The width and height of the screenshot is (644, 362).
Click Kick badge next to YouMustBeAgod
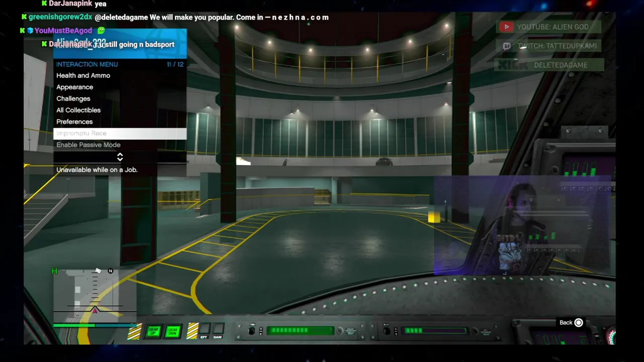pyautogui.click(x=22, y=31)
